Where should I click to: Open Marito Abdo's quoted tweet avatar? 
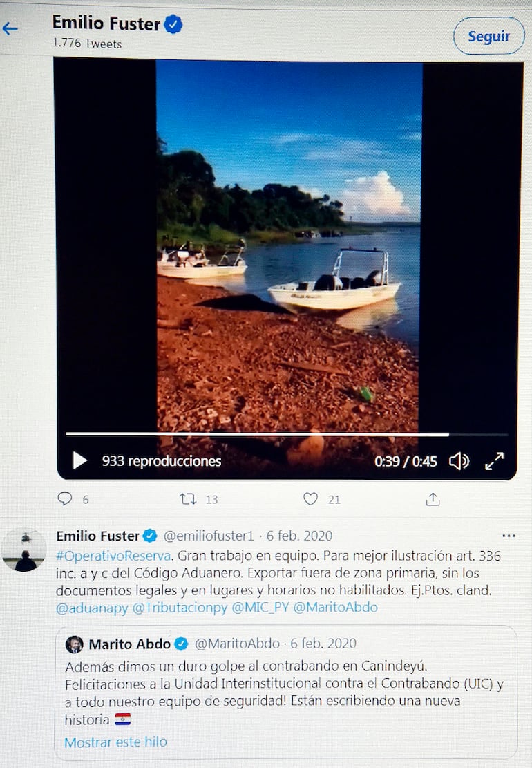(x=74, y=644)
